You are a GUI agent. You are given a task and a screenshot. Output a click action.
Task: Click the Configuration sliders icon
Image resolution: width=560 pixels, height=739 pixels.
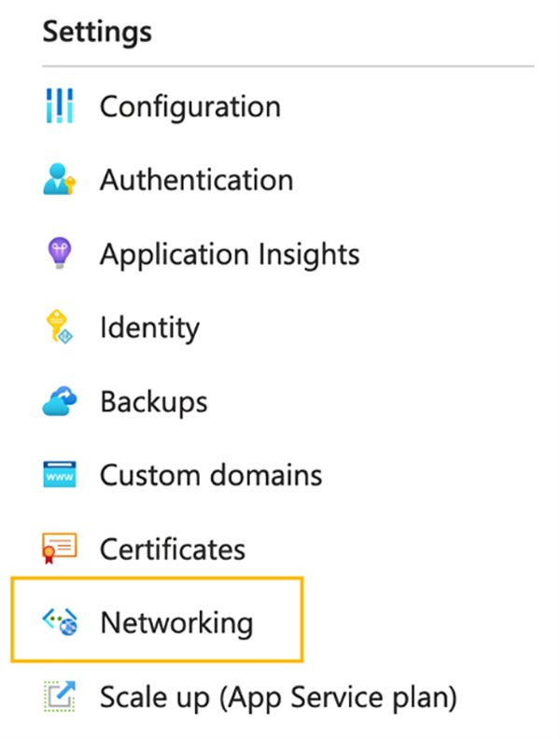pyautogui.click(x=59, y=106)
